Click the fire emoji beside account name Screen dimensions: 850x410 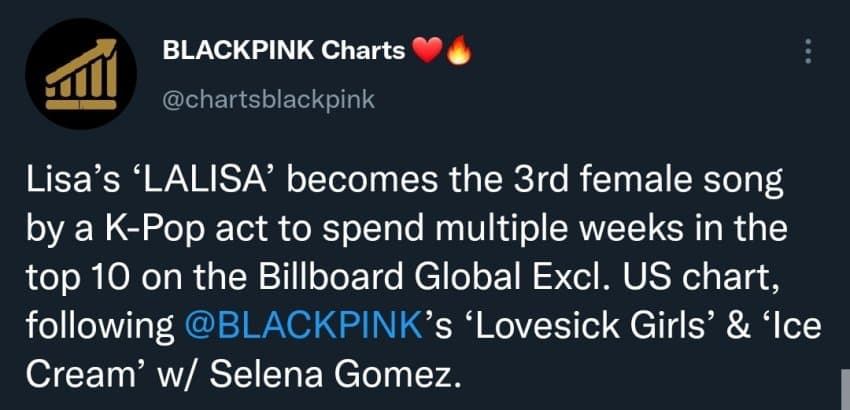pos(459,52)
